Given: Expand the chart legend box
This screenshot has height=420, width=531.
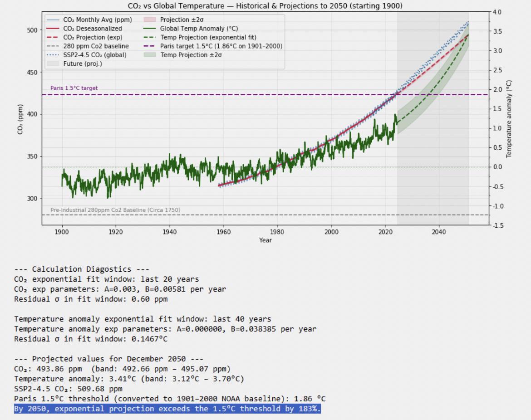Looking at the screenshot, I should coord(163,41).
